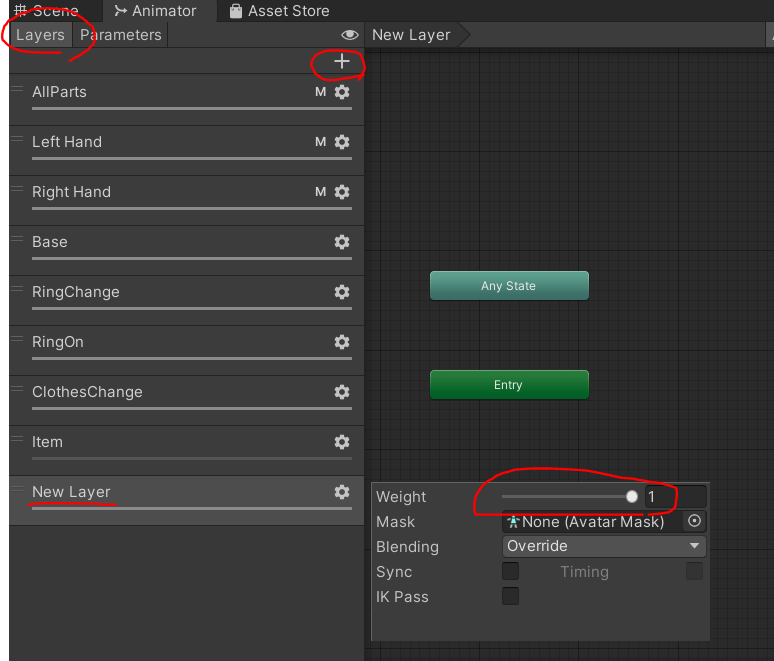Toggle the Timing checkbox

coord(695,571)
